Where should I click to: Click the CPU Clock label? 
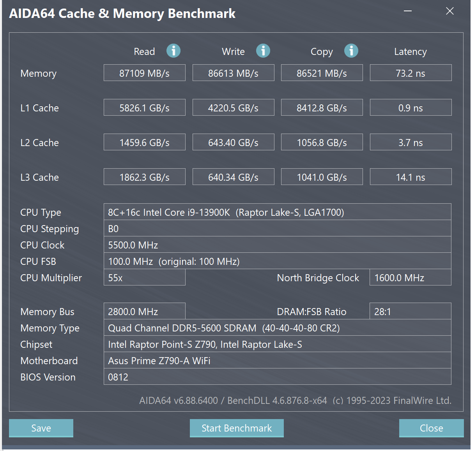point(42,245)
